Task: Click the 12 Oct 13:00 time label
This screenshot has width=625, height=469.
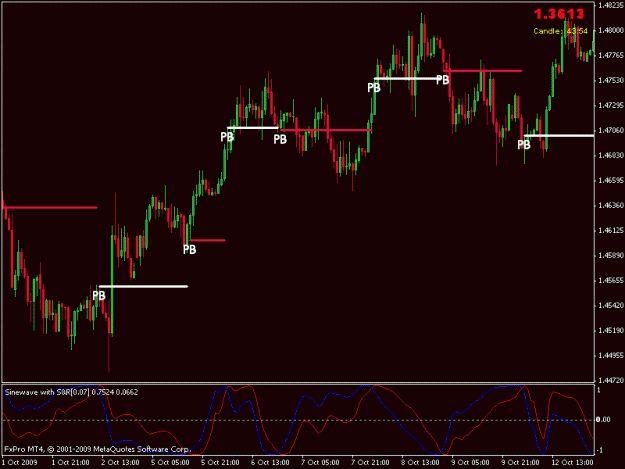Action: pos(572,463)
